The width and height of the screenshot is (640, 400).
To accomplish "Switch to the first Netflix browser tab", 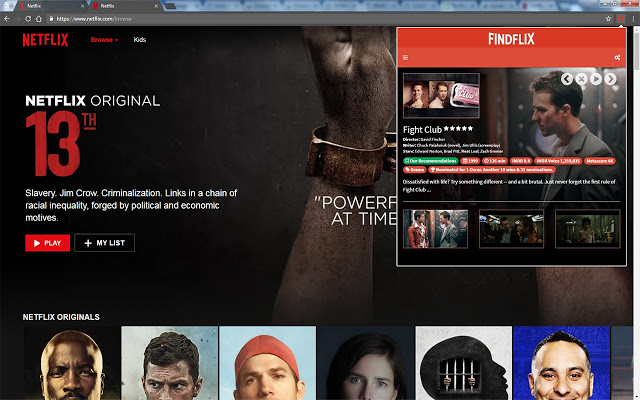I will coord(50,6).
